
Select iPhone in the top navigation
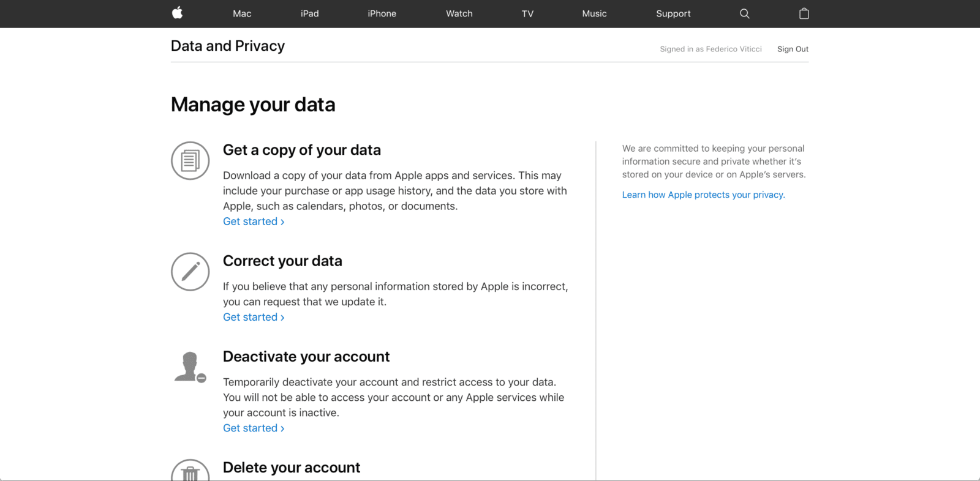tap(382, 13)
